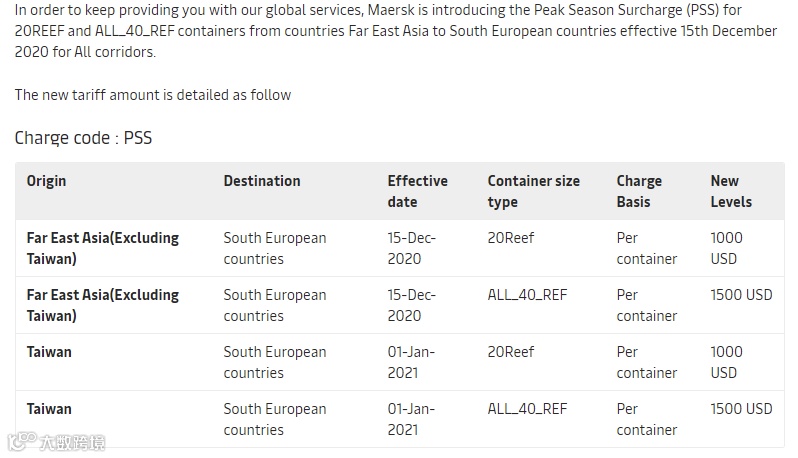Click 20Reef in the first table row
This screenshot has width=798, height=458.
tap(511, 238)
